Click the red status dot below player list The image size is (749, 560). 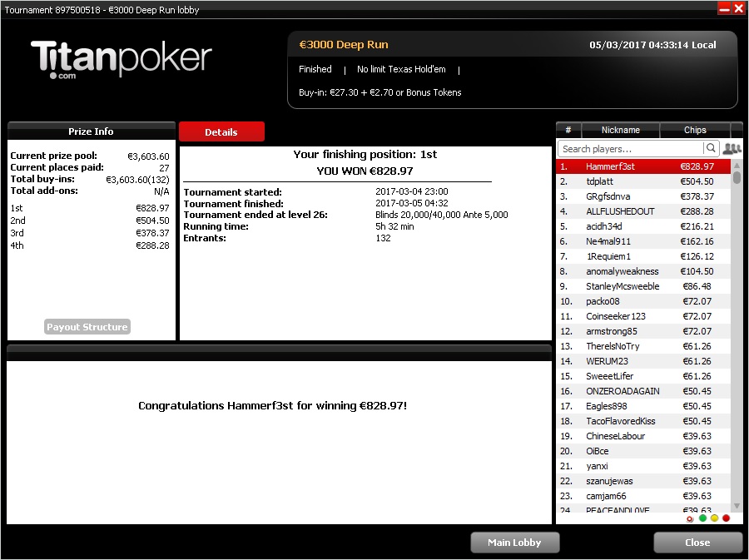click(726, 518)
